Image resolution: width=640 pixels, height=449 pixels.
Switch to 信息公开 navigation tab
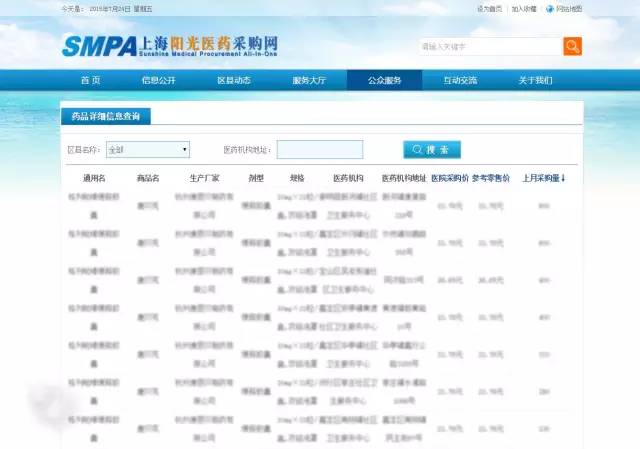pyautogui.click(x=159, y=80)
